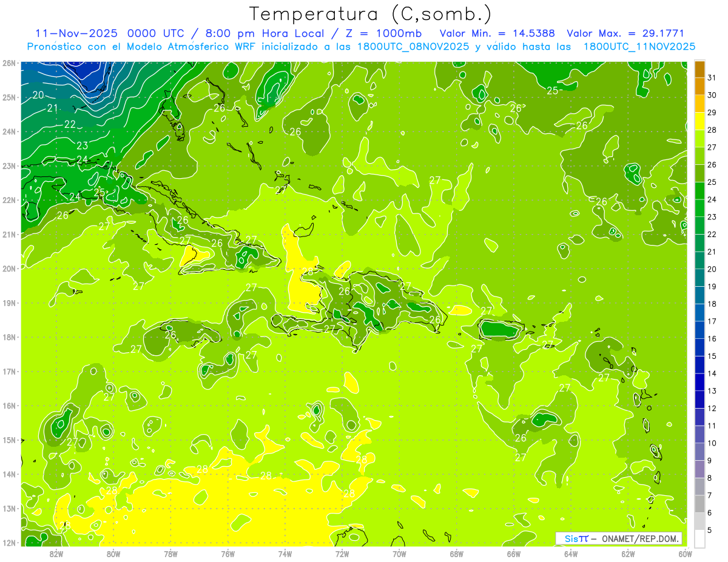Pick the white swatch below the 5 tick
Image resolution: width=728 pixels, height=562 pixels.
tap(700, 538)
